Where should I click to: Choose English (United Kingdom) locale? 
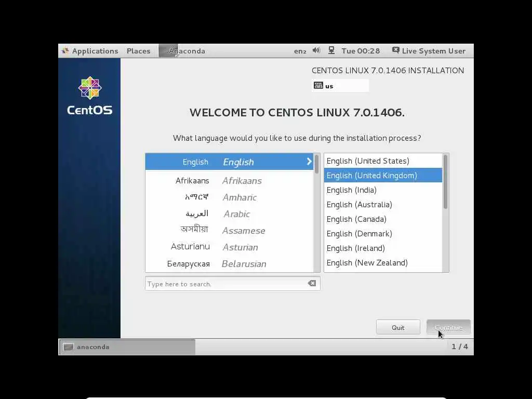tap(383, 176)
